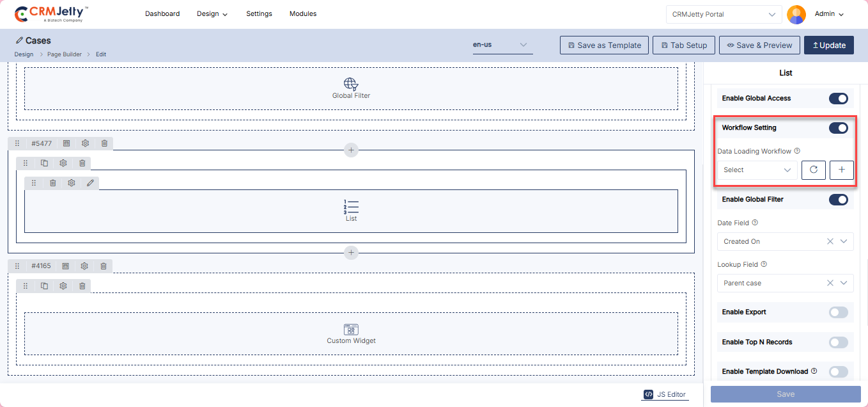
Task: Click the template icon next to #4165
Action: (65, 266)
